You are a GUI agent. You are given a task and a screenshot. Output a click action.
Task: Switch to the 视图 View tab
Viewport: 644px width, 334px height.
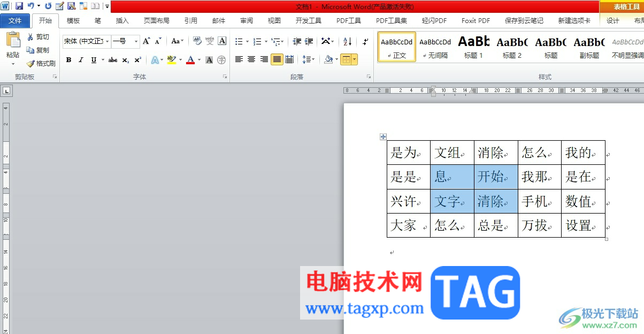pyautogui.click(x=274, y=21)
